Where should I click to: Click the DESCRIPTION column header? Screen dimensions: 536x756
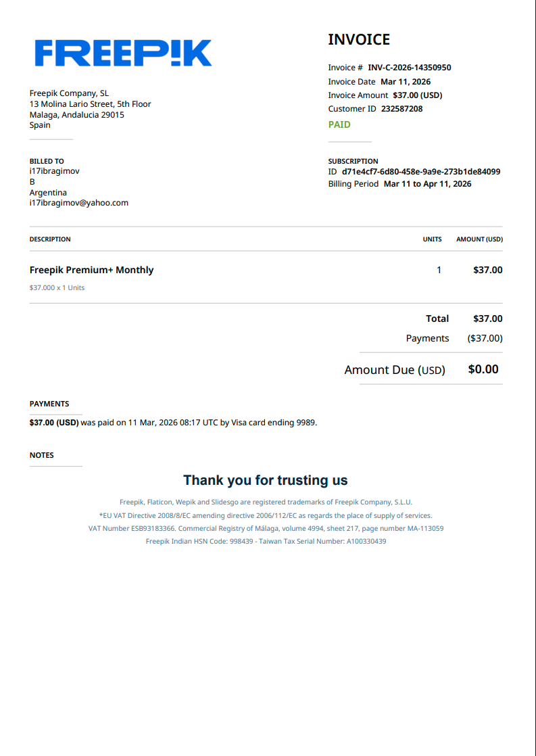point(50,239)
